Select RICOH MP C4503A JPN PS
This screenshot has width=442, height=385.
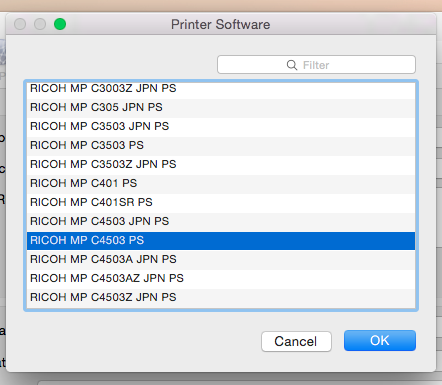tap(221, 260)
